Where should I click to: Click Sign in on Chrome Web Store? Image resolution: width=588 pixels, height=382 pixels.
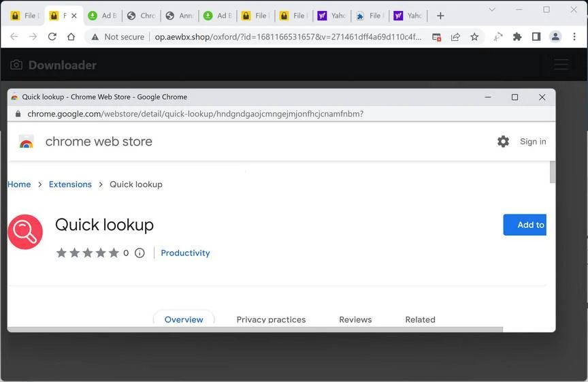coord(532,142)
